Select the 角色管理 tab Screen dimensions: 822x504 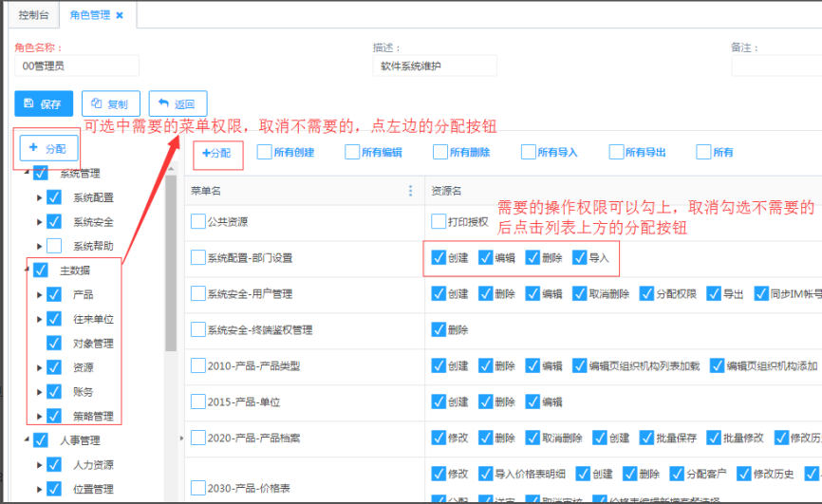89,15
